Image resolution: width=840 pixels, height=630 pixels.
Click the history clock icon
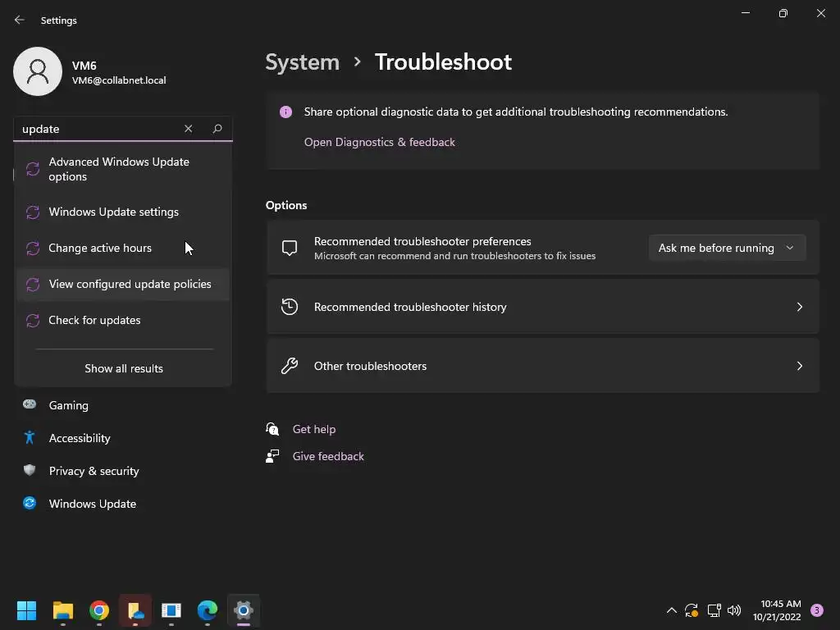290,307
